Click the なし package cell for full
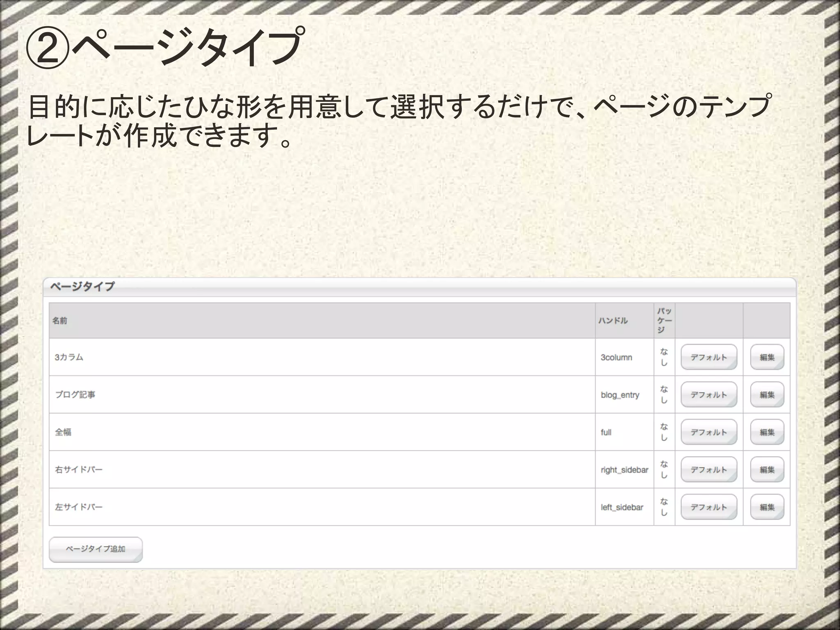 [x=664, y=432]
